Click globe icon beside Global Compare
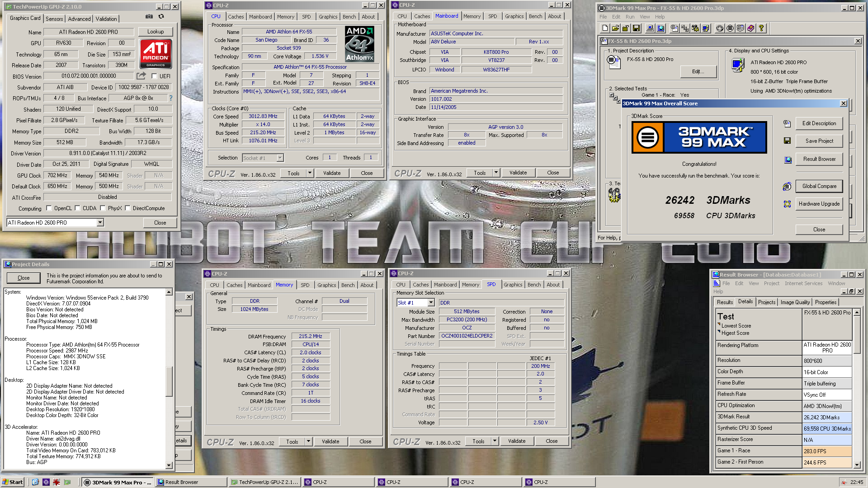Viewport: 868px width, 488px height. pyautogui.click(x=787, y=186)
